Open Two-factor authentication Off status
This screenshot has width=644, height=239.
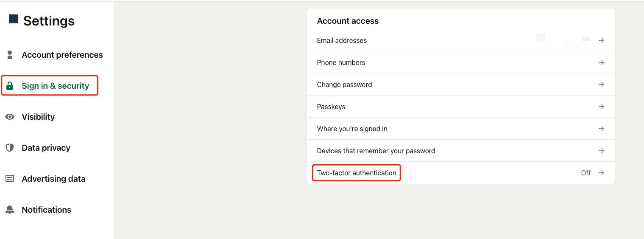pyautogui.click(x=586, y=173)
